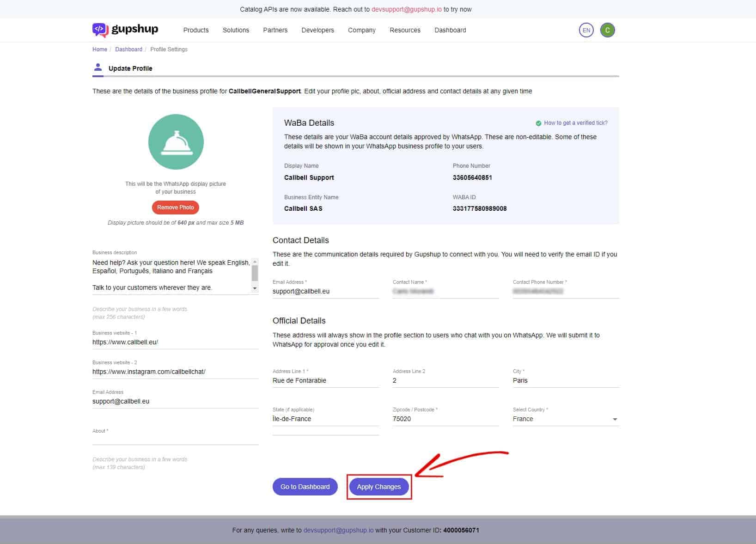The image size is (756, 544).
Task: Click the Contact Name field
Action: tap(445, 292)
